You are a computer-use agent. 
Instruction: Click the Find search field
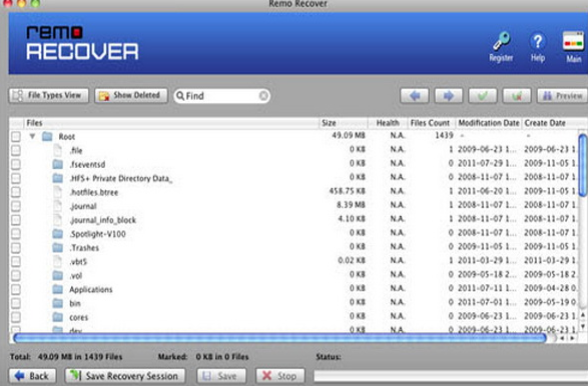221,96
